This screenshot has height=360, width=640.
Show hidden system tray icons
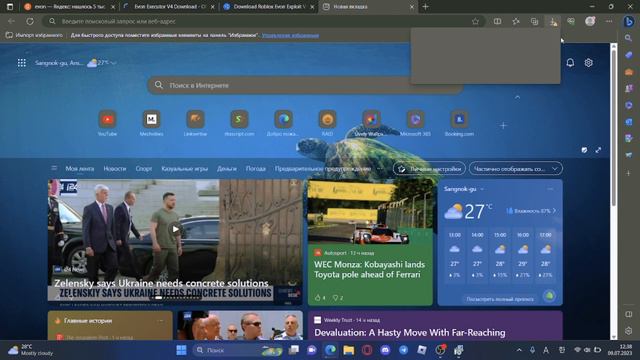click(x=519, y=350)
